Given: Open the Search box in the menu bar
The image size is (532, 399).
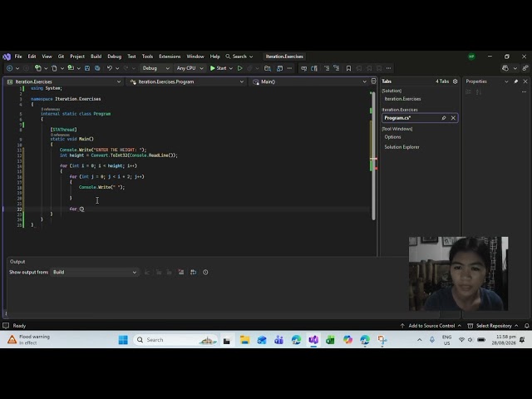Looking at the screenshot, I should click(x=239, y=57).
